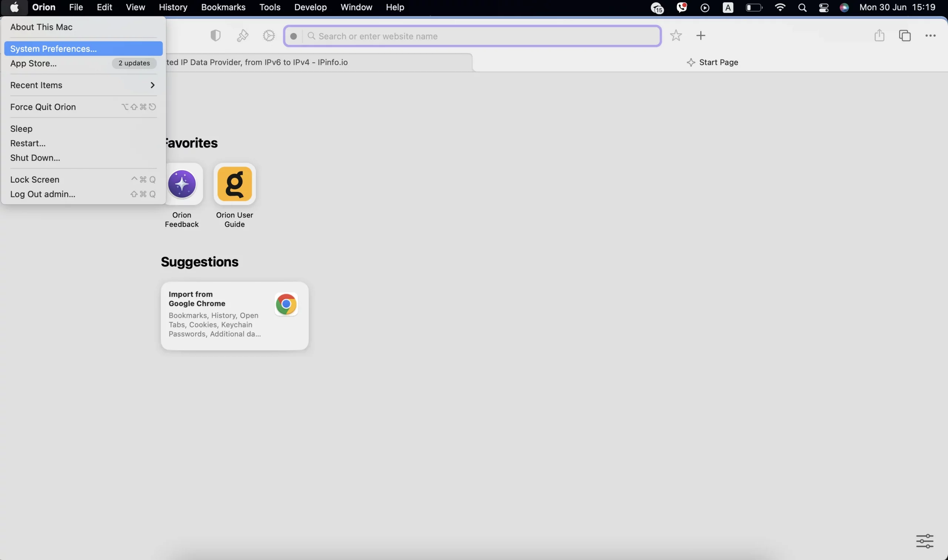Click the Google Chrome icon on import card
The width and height of the screenshot is (948, 560).
[286, 304]
